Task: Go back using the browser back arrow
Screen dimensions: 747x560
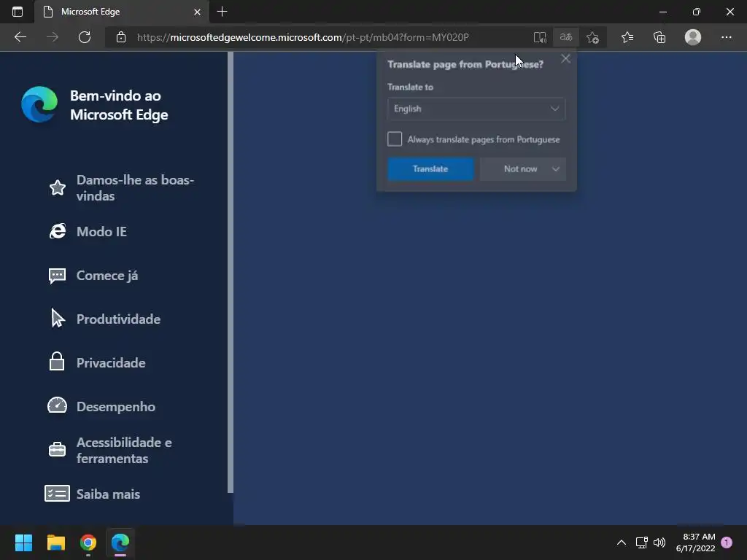Action: pyautogui.click(x=20, y=37)
